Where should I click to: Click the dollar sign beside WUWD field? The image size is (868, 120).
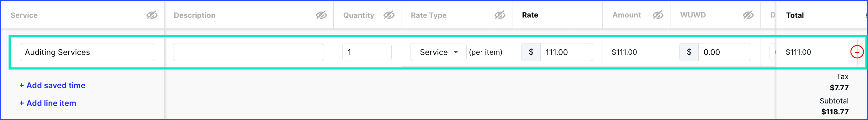coord(689,52)
